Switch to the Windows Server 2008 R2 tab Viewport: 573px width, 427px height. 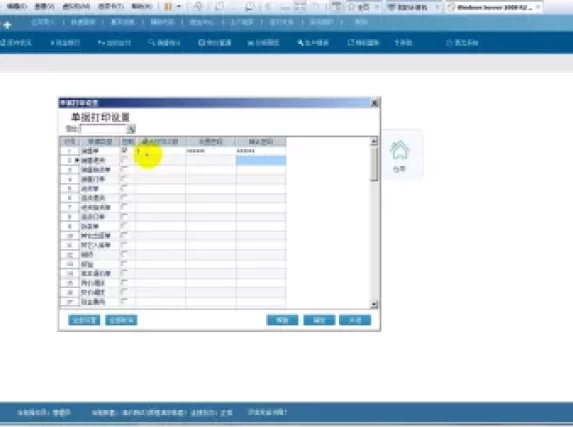pos(494,7)
